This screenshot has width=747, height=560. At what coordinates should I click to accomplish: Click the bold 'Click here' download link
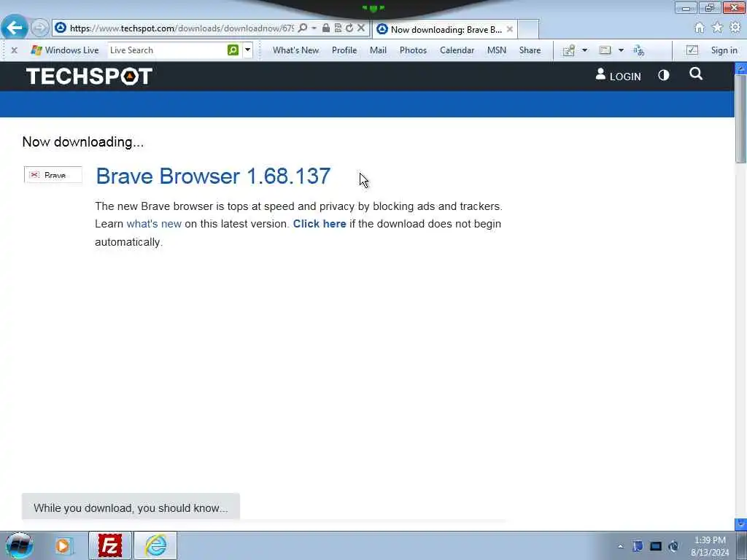click(320, 224)
